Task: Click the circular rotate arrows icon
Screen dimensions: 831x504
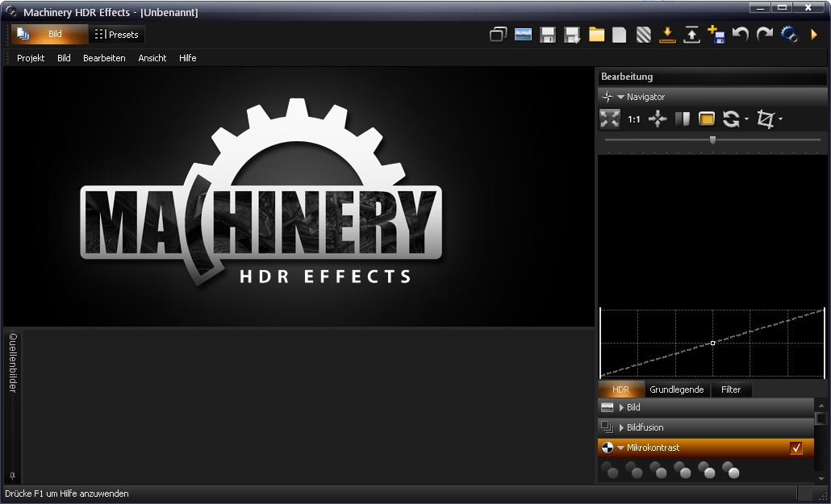Action: tap(732, 119)
